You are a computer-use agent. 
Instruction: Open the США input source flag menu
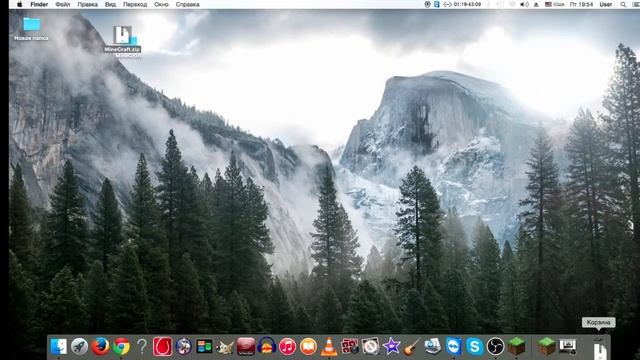tap(555, 4)
